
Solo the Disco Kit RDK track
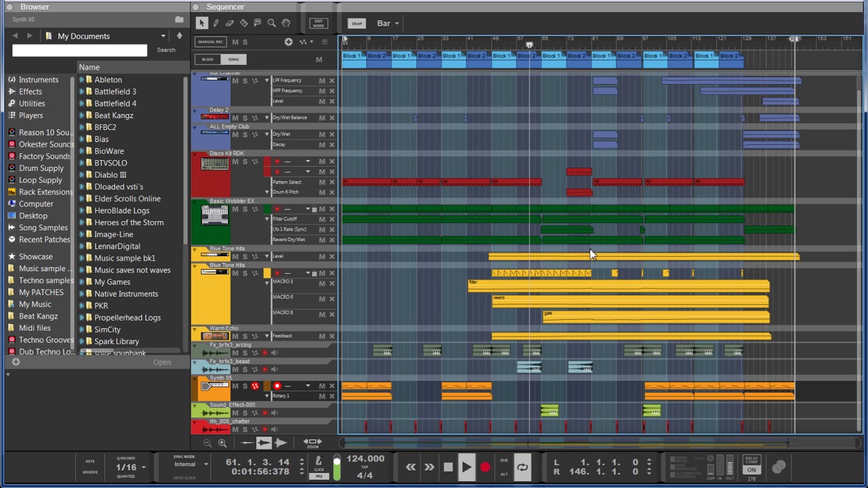click(245, 162)
